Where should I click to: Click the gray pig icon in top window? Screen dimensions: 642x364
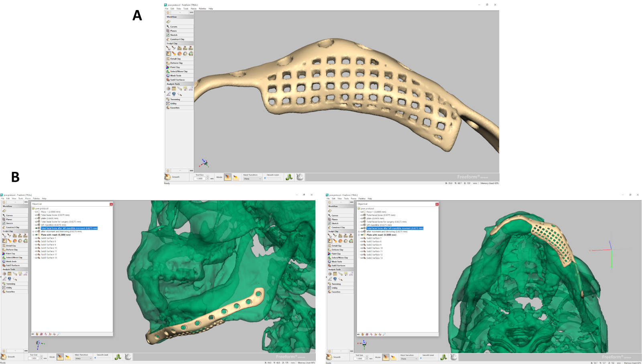pos(300,177)
